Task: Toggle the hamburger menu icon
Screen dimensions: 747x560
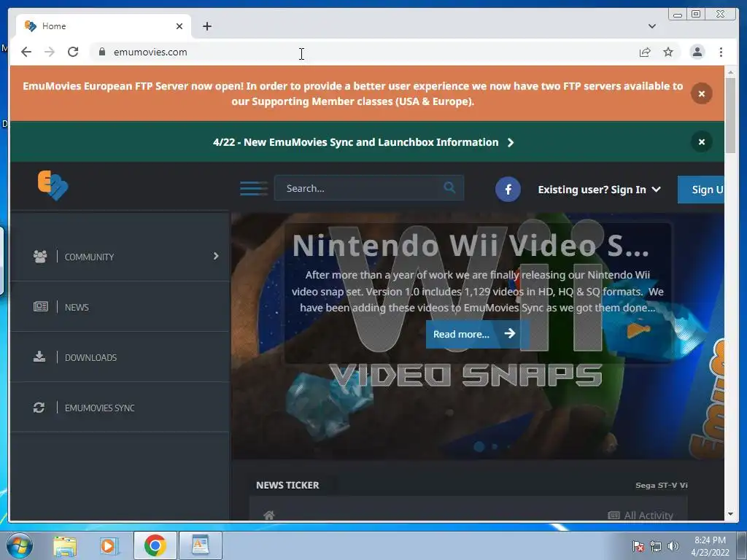Action: (253, 189)
